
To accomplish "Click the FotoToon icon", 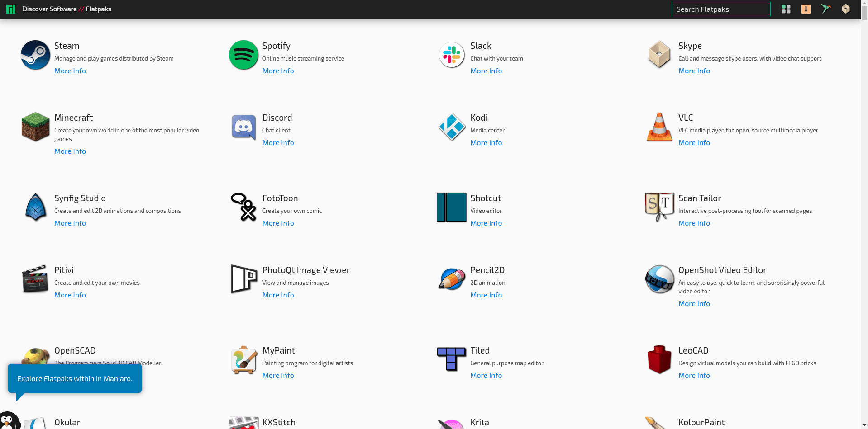I will 243,207.
